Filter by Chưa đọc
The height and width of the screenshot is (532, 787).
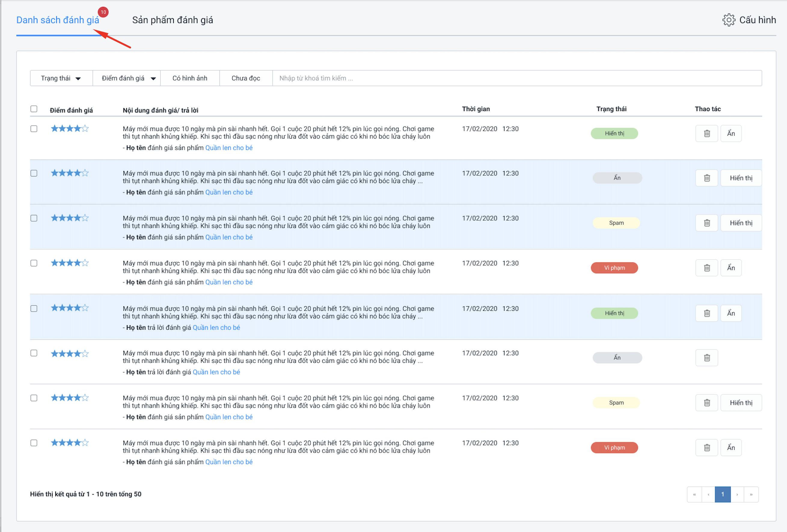246,78
